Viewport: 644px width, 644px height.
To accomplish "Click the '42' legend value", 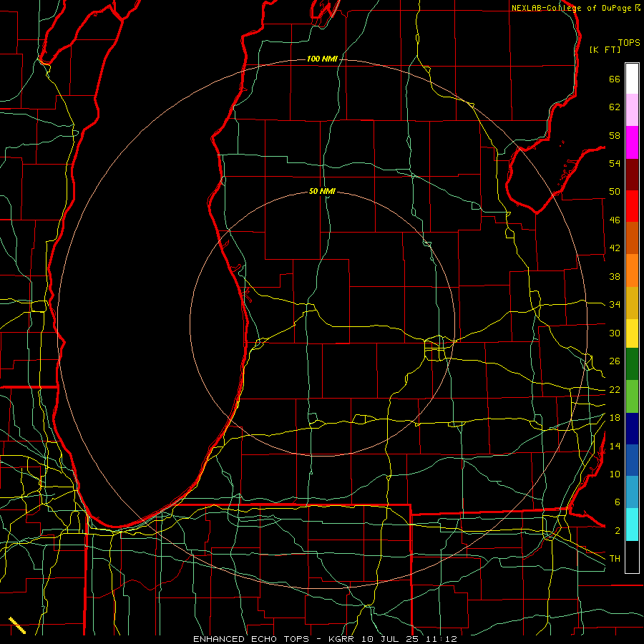I will coord(615,248).
